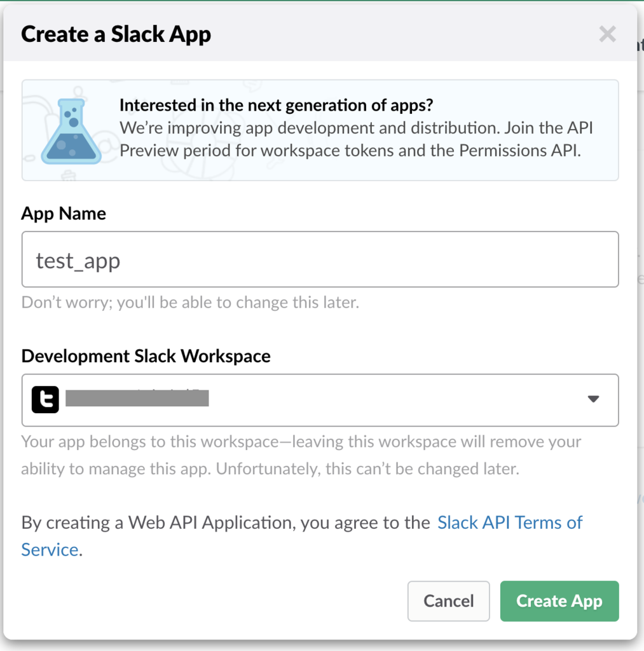Click the dropdown arrow icon for workspace
Screen dimensions: 644x651
pos(593,399)
